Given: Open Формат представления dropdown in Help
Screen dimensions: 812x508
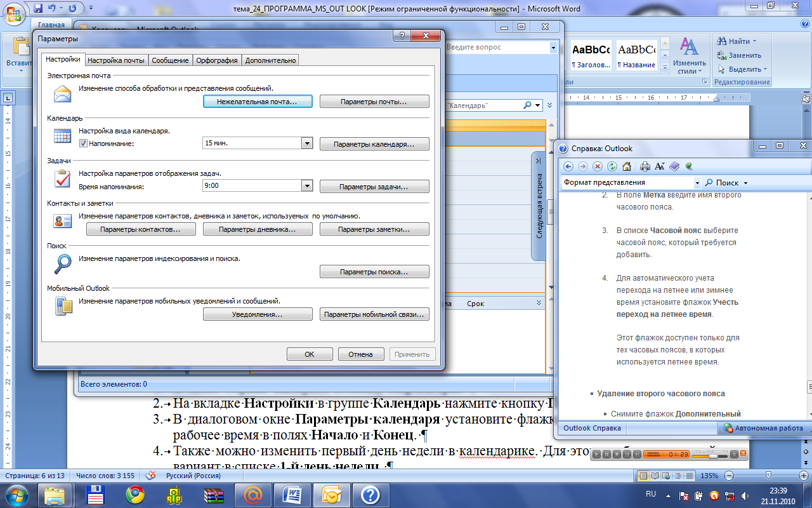Looking at the screenshot, I should click(697, 183).
